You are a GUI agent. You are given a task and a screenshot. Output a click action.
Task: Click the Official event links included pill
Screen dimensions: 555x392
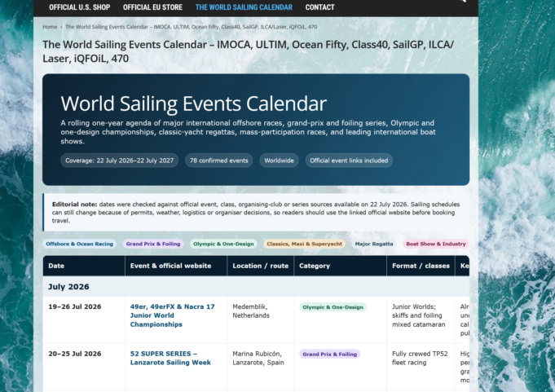pyautogui.click(x=349, y=161)
